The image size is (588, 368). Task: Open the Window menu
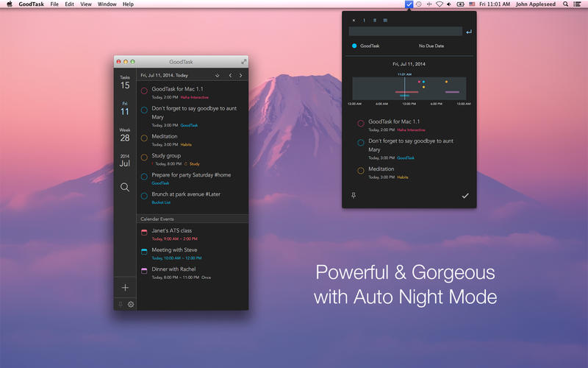(107, 4)
